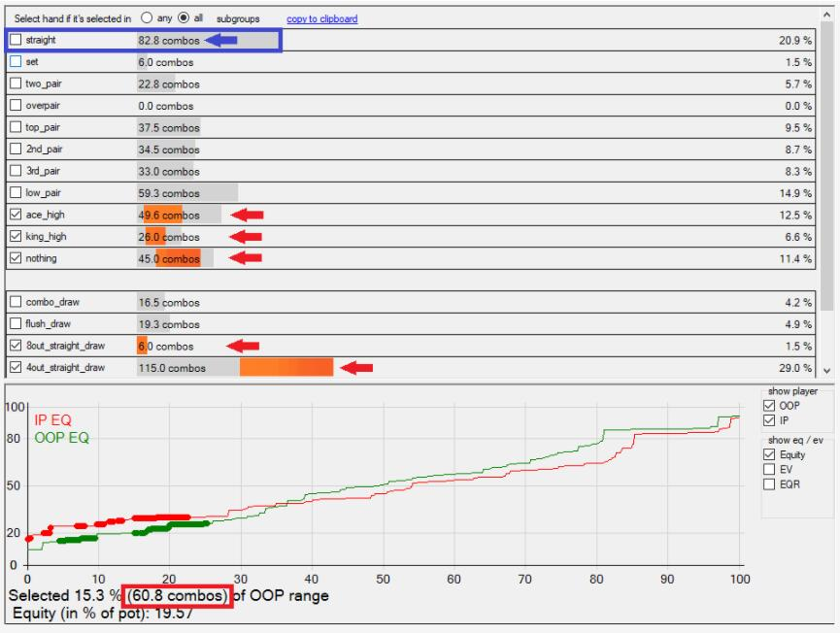Click the IP EQ chart legend label
The image size is (840, 633).
pyautogui.click(x=52, y=420)
